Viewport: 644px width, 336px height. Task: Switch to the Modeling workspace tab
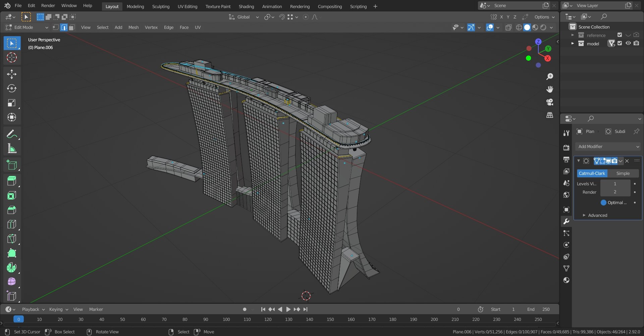pyautogui.click(x=135, y=6)
